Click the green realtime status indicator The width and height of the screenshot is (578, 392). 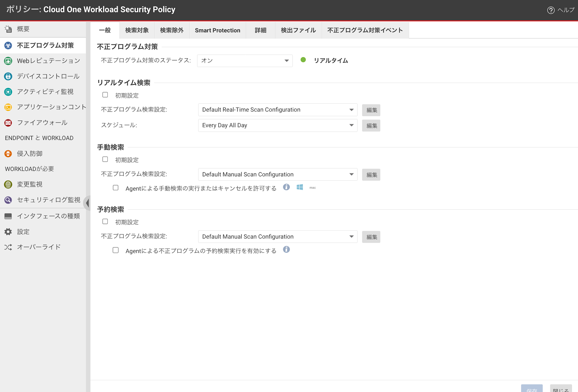303,60
